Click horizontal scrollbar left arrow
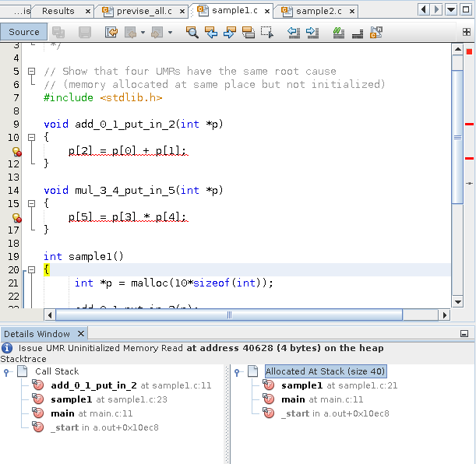This screenshot has width=476, height=464. [50, 315]
